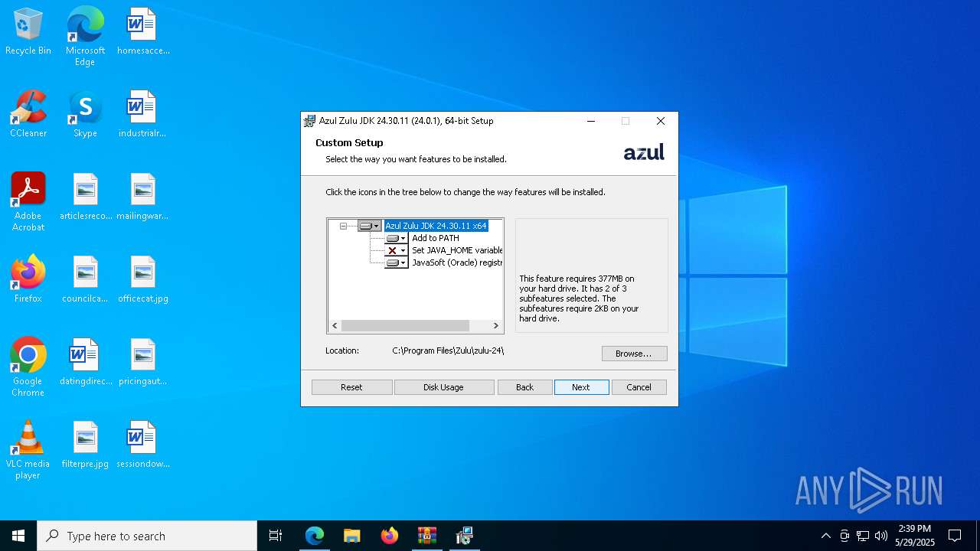Close the Azul Zulu setup window
Screen dimensions: 980x551
pos(660,121)
